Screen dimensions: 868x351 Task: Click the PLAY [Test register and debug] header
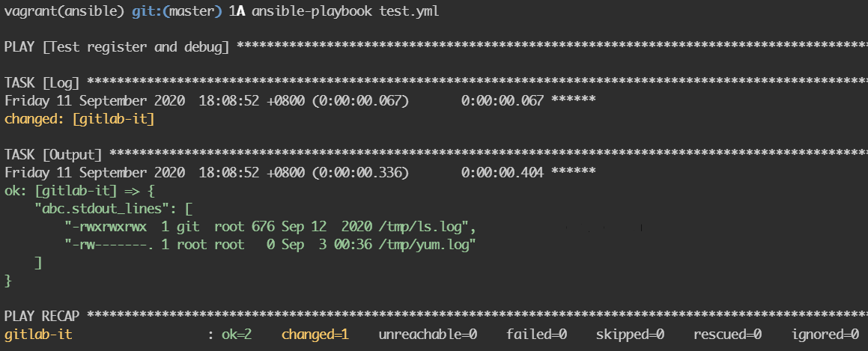tap(117, 47)
